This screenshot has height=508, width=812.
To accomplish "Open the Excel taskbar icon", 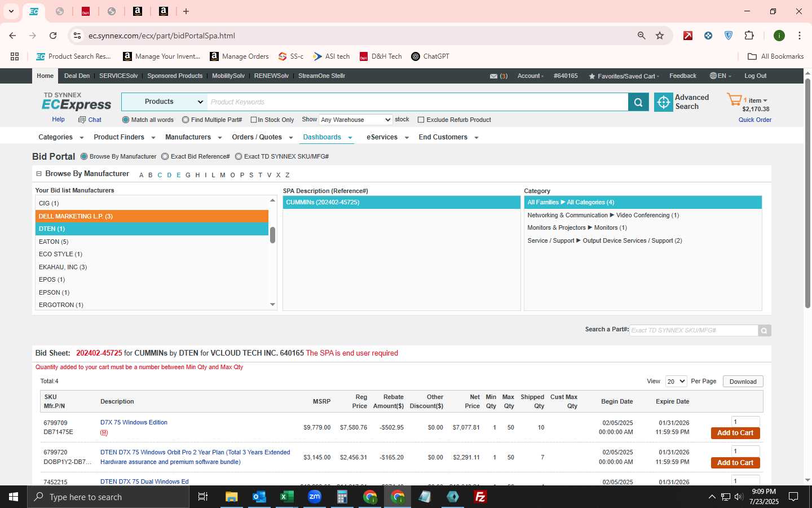I will (x=286, y=497).
